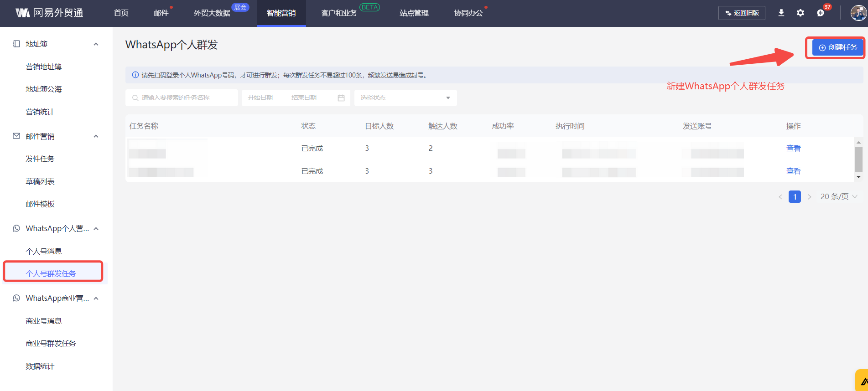
Task: Click the 执行时间 column header
Action: 570,126
